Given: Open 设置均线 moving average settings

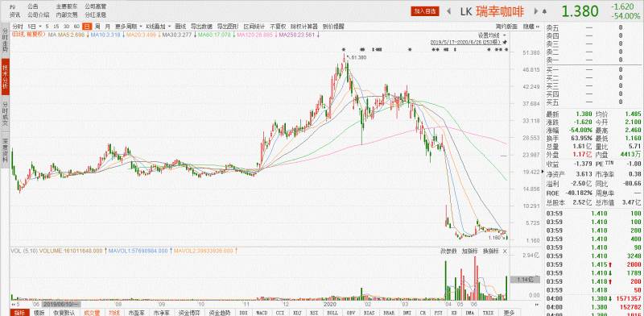Looking at the screenshot, I should pos(489,35).
